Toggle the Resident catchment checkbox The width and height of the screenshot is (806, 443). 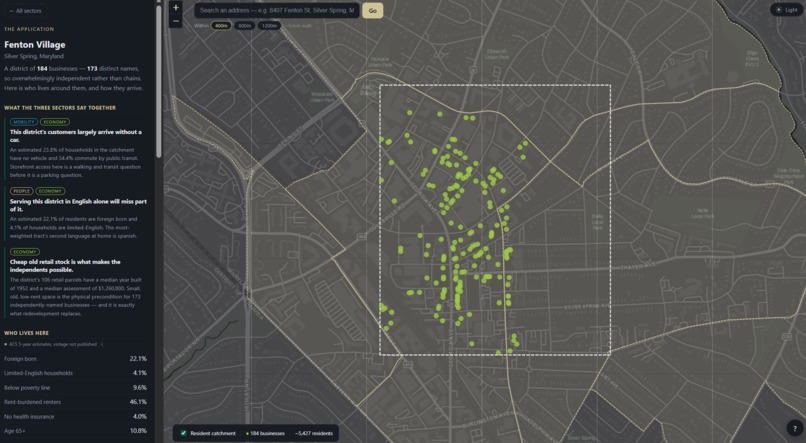tap(183, 433)
